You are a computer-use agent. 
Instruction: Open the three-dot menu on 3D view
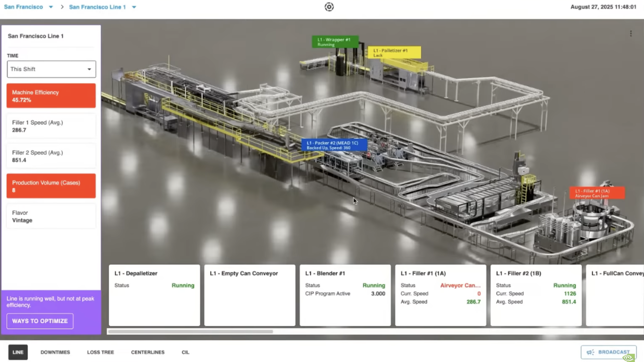[x=630, y=34]
